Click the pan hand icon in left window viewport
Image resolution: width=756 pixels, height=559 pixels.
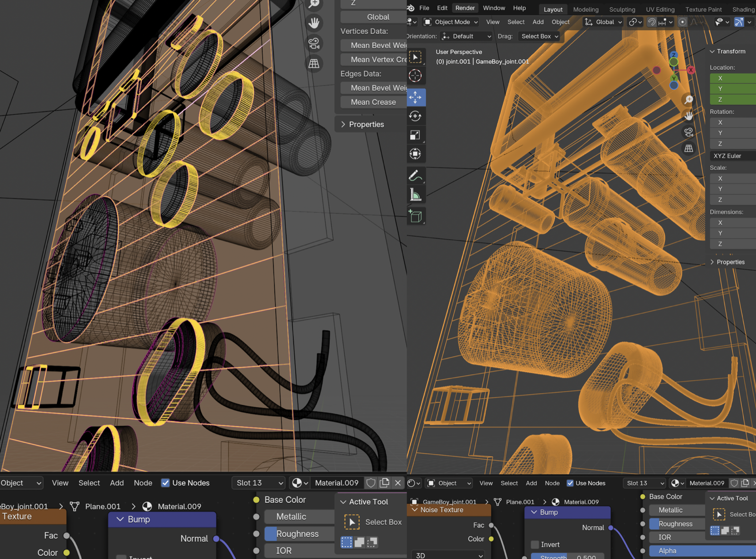[314, 23]
